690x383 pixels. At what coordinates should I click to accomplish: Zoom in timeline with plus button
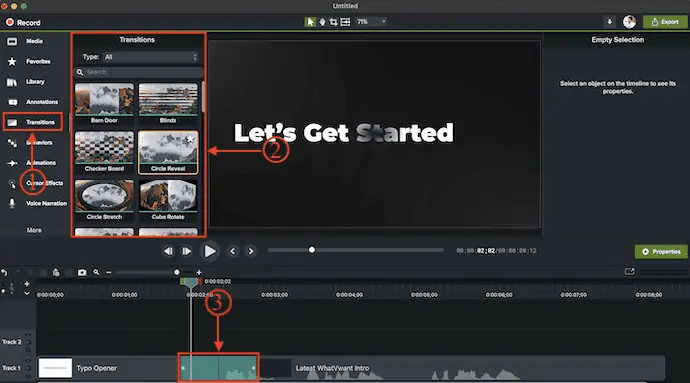tap(199, 273)
